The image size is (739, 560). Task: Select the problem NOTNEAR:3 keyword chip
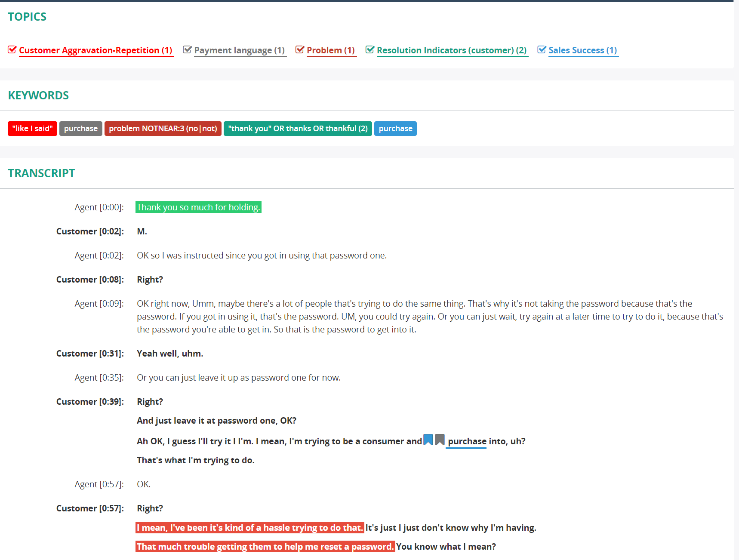163,128
